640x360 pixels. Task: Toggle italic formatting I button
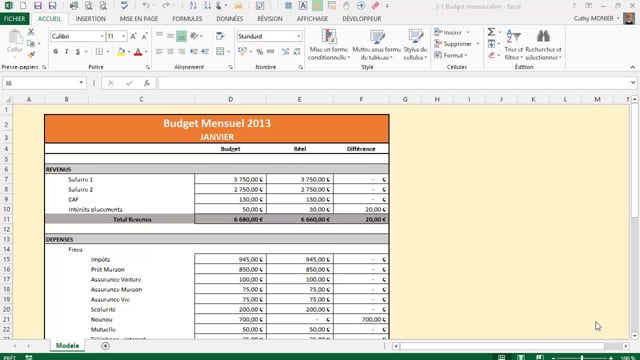(x=67, y=51)
